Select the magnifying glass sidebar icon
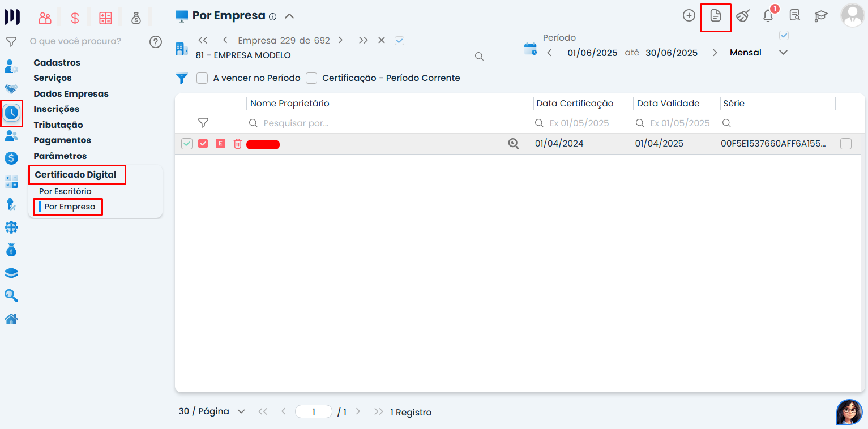This screenshot has width=868, height=429. (x=11, y=295)
